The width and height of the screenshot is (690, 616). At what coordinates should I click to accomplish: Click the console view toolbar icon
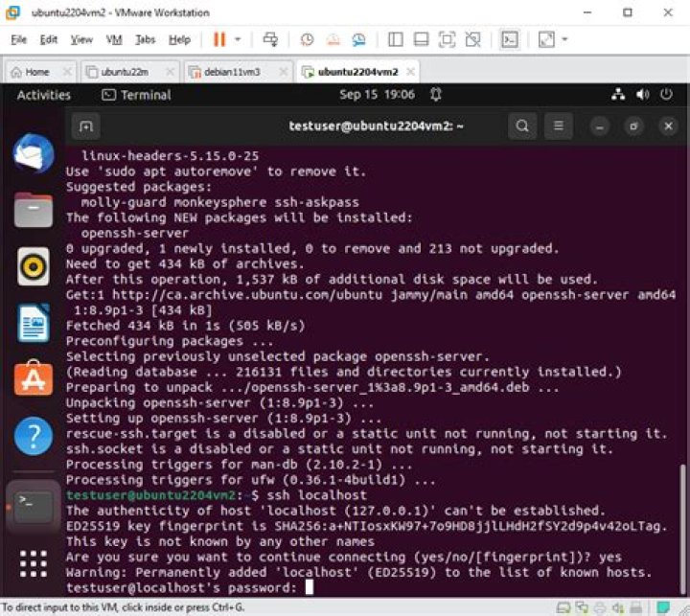click(x=510, y=39)
